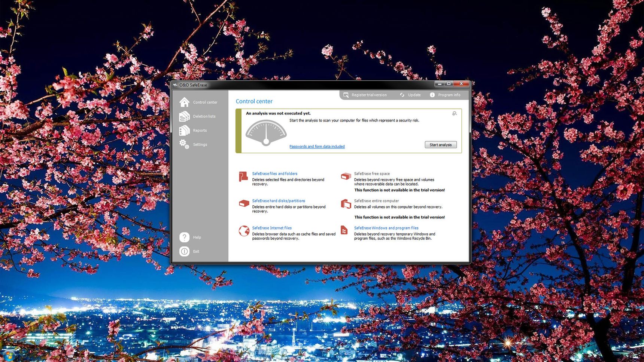Click Register trial version label
The height and width of the screenshot is (362, 644).
[x=369, y=95]
